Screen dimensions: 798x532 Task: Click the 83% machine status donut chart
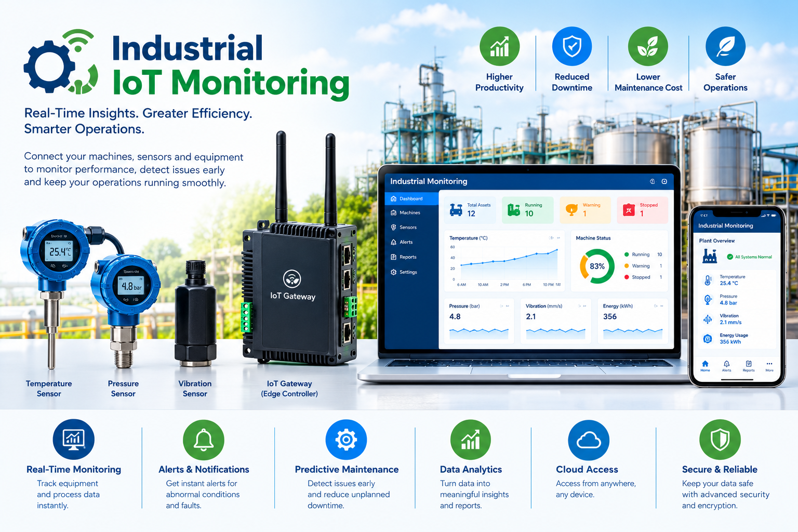[x=597, y=266]
